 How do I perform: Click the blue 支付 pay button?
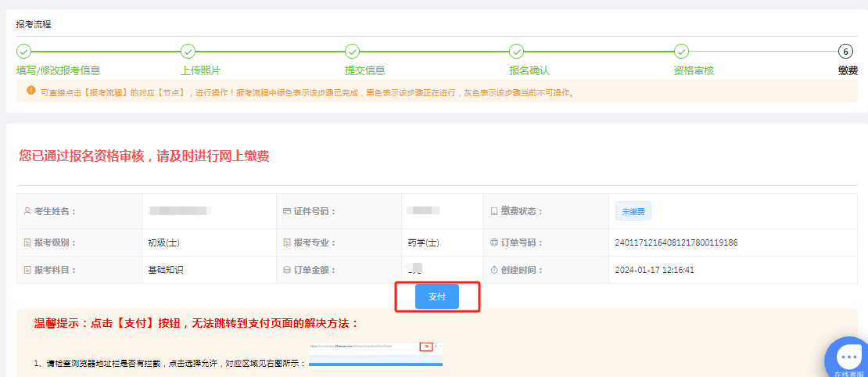(436, 297)
